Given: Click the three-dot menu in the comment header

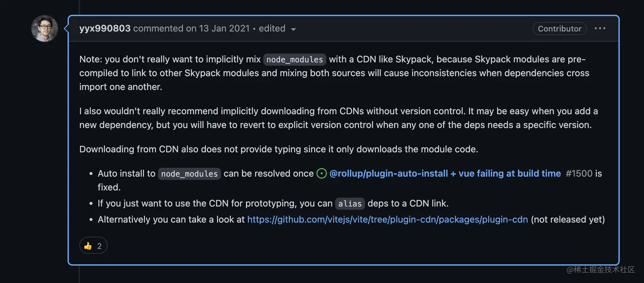Looking at the screenshot, I should coord(600,28).
